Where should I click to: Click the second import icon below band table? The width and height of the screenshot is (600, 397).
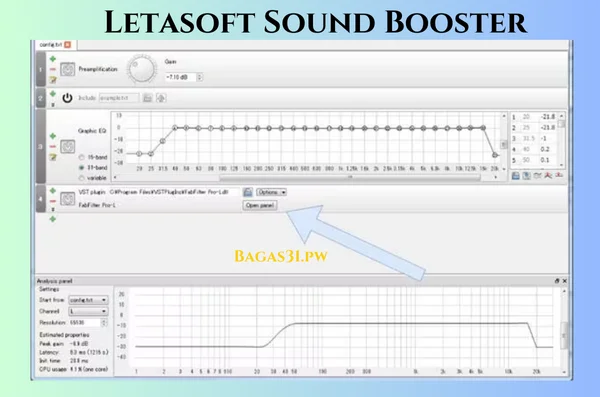[x=527, y=176]
